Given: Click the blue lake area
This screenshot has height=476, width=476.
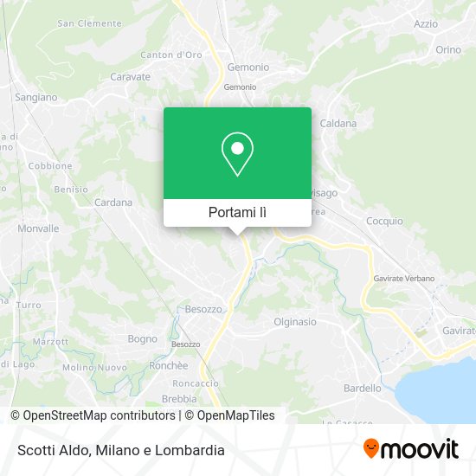Looking at the screenshot, I should click(x=437, y=391).
